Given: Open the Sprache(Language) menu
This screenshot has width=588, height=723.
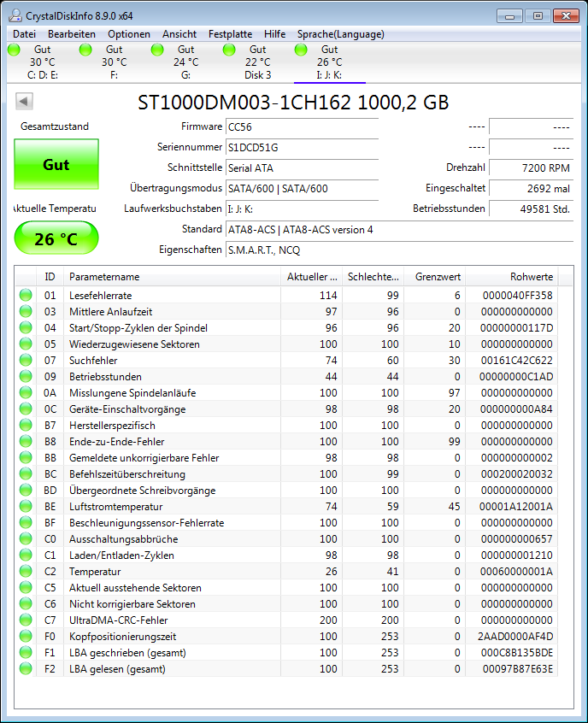Looking at the screenshot, I should click(x=340, y=34).
